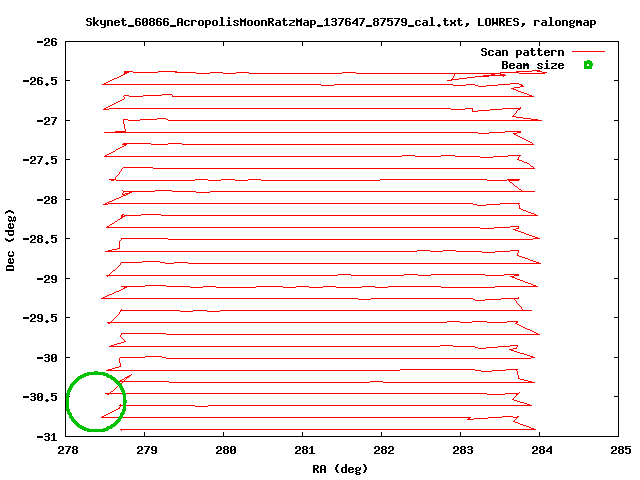Click the y-axis tick label -28
Viewport: 640px width, 480px height.
(x=47, y=200)
